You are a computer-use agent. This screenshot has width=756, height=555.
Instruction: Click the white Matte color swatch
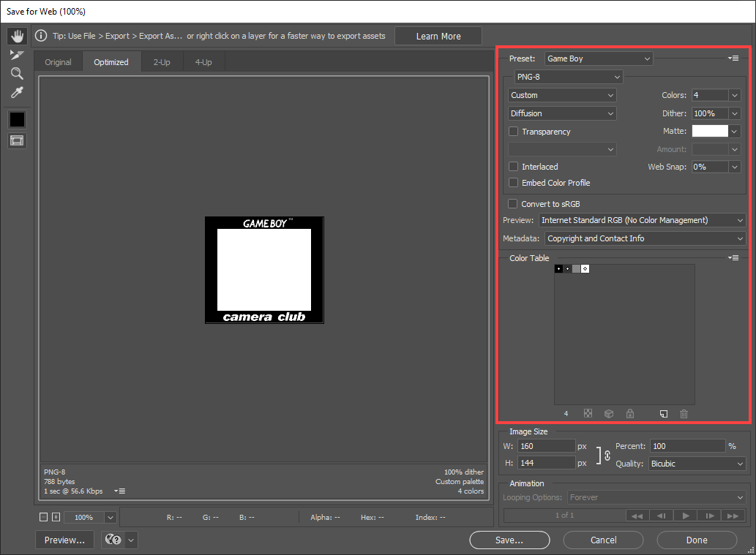coord(710,131)
